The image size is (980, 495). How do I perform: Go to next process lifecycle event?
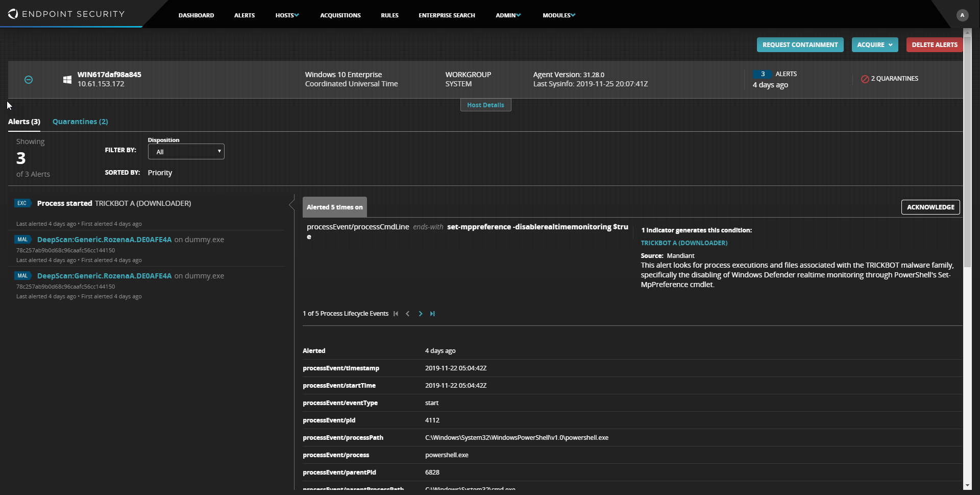tap(421, 314)
